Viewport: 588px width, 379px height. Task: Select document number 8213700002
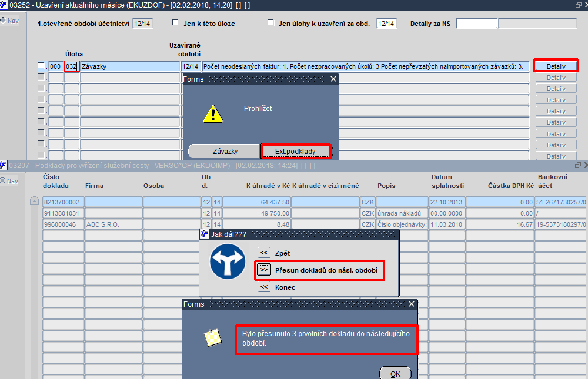click(x=63, y=202)
